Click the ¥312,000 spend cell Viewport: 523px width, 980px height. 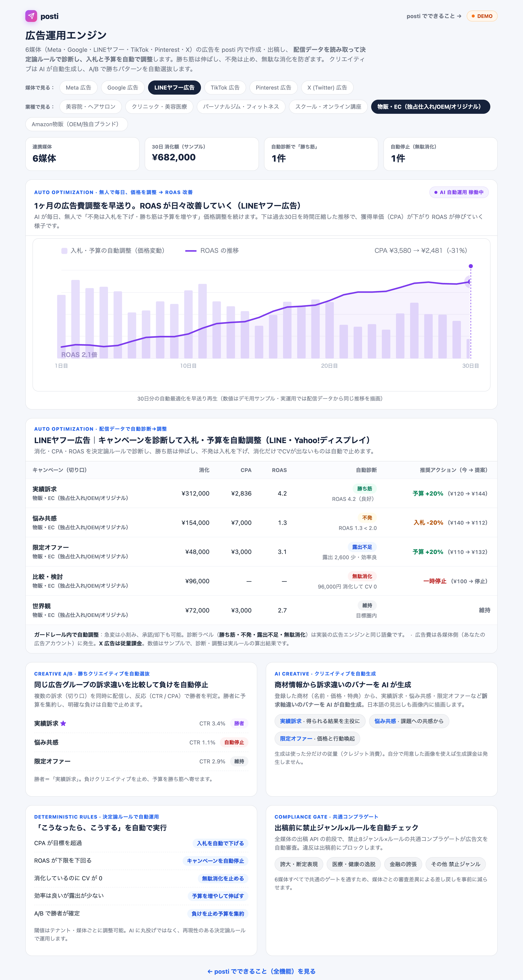coord(195,493)
